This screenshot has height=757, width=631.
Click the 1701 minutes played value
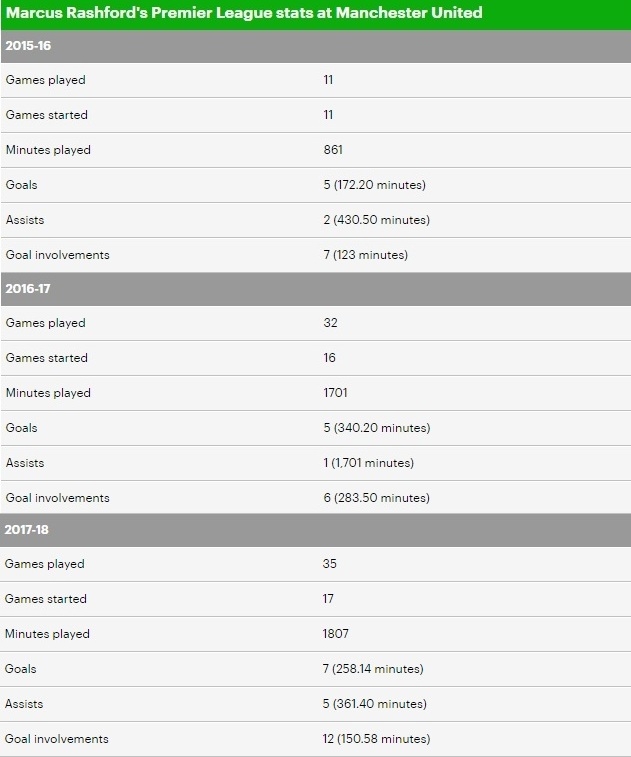click(x=336, y=393)
